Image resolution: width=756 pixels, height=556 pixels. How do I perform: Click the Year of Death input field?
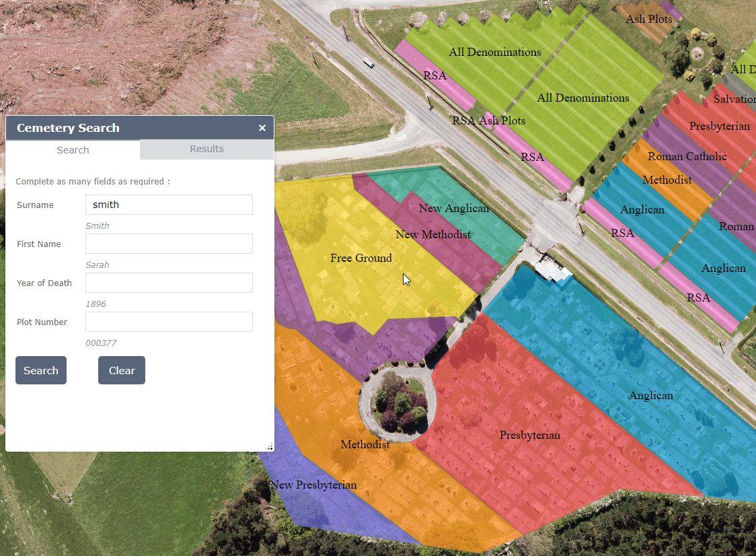pos(168,283)
